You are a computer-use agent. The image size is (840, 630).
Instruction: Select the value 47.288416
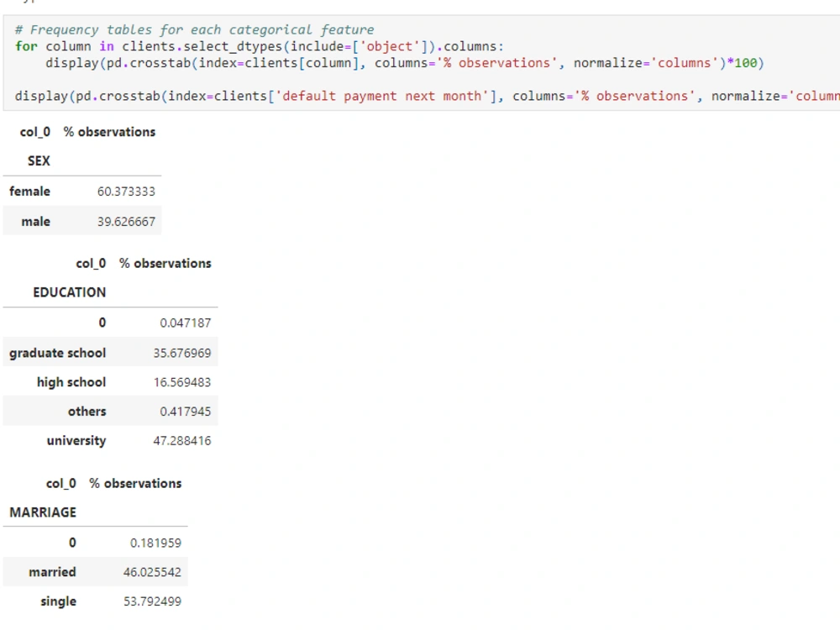pyautogui.click(x=182, y=441)
